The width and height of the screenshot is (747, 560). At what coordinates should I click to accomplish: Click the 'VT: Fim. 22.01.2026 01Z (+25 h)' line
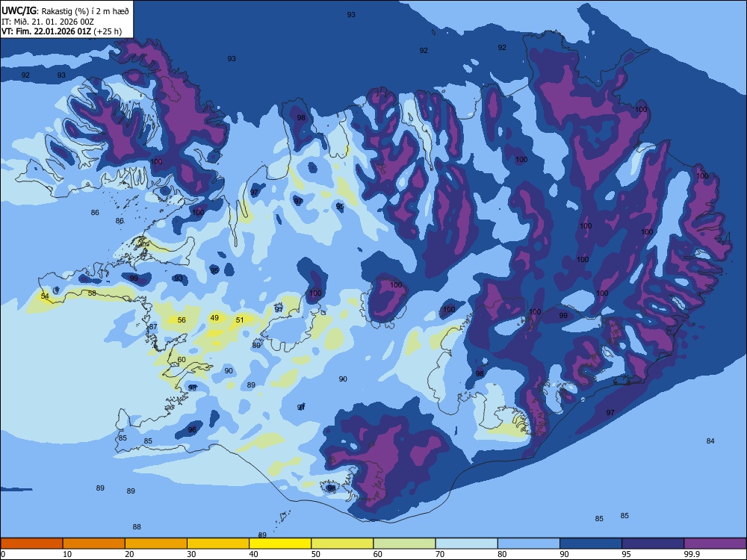(61, 31)
